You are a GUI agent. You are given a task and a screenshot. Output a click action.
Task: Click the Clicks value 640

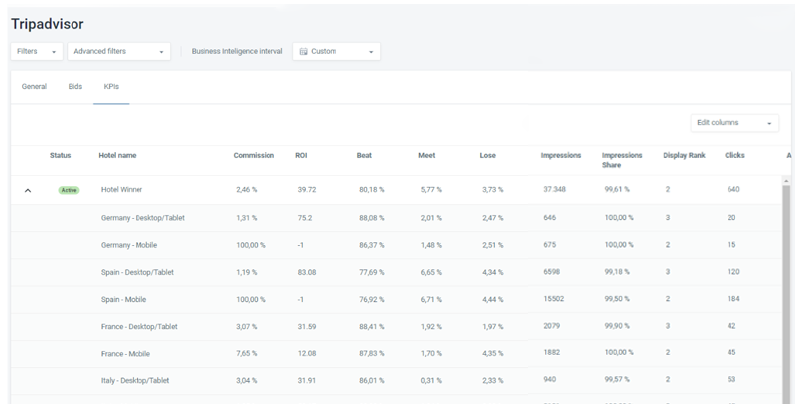point(733,189)
